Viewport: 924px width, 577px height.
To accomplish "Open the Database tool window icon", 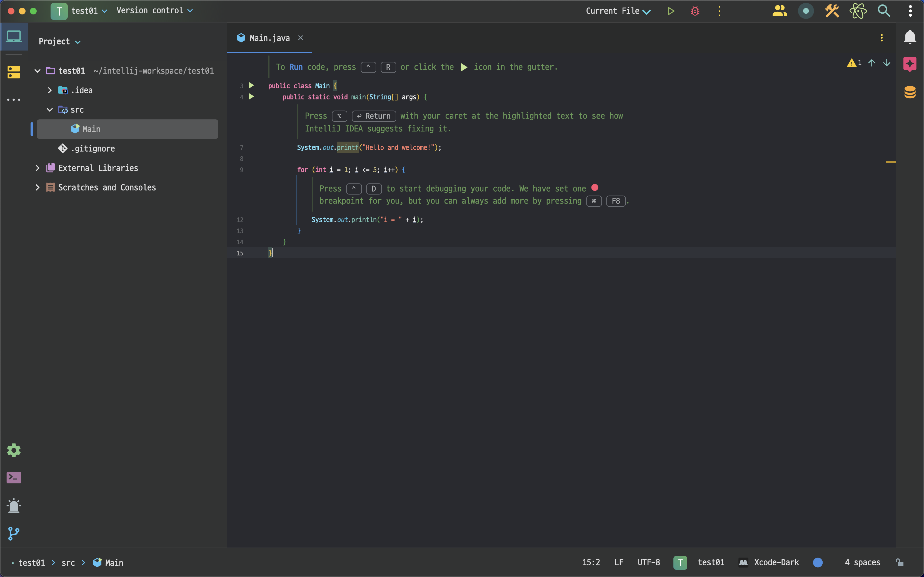I will (910, 92).
